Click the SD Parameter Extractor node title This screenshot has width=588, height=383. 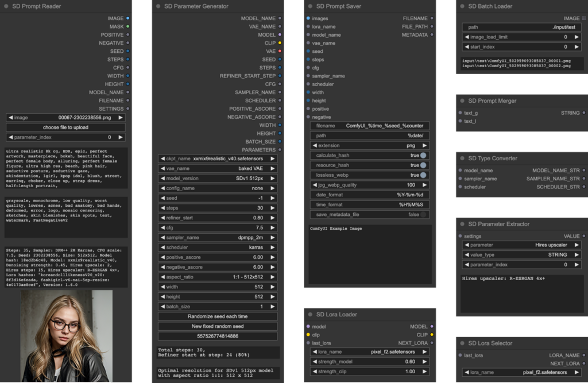[498, 224]
